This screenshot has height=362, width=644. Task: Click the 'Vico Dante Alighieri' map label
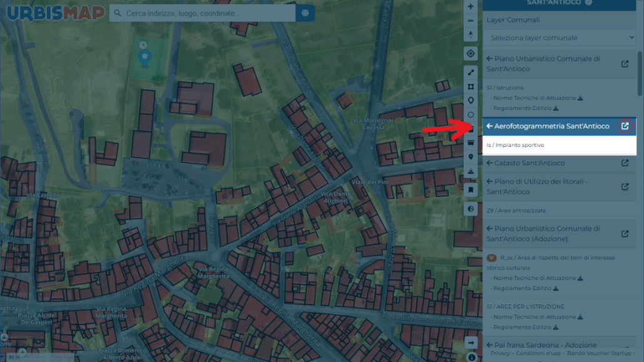(x=336, y=197)
